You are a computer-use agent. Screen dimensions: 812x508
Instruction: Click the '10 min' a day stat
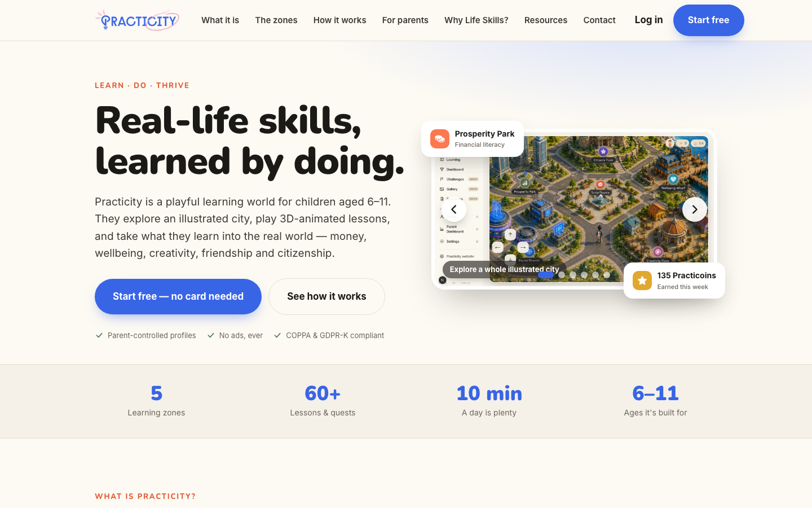(x=489, y=401)
